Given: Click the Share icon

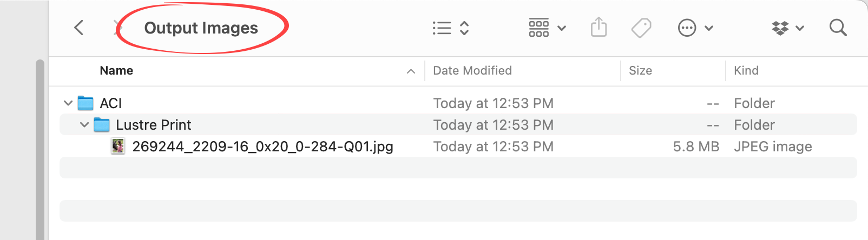Looking at the screenshot, I should coord(599,27).
